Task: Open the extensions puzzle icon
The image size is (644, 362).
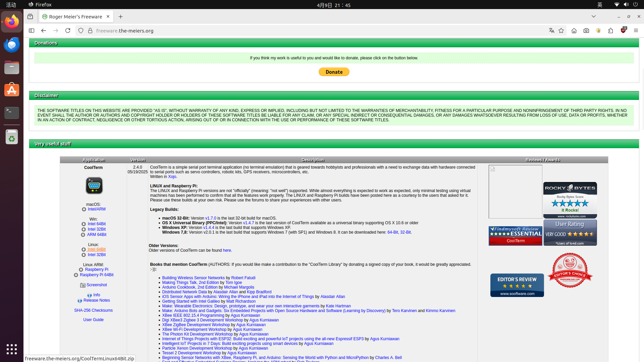Action: (x=610, y=31)
